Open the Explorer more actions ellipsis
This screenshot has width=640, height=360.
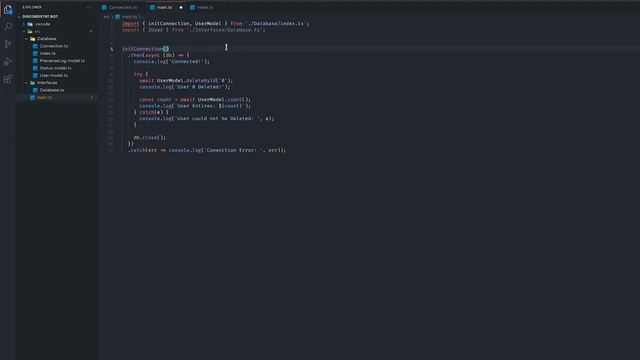(89, 7)
